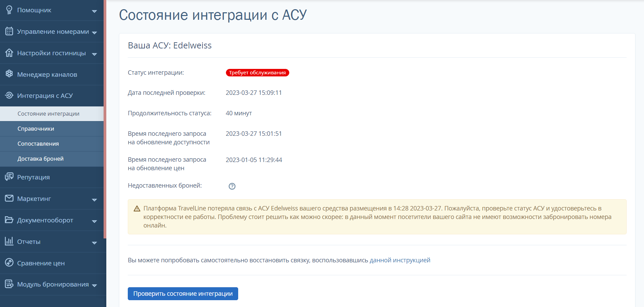
Task: Open the Доставка броней submenu item
Action: coord(52,159)
